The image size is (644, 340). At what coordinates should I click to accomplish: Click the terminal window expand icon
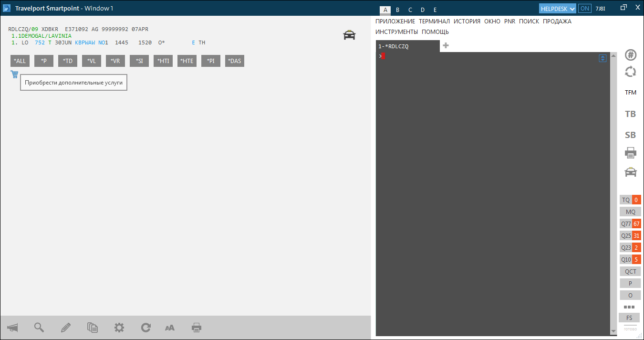point(603,58)
